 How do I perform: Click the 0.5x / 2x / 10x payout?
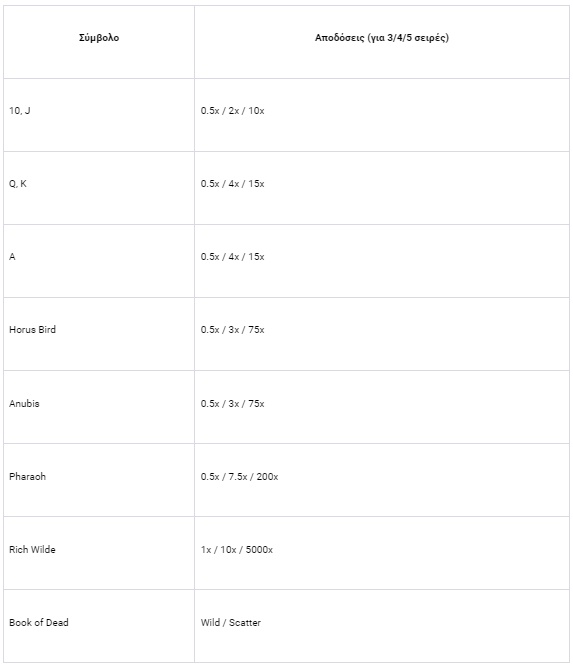coord(232,111)
